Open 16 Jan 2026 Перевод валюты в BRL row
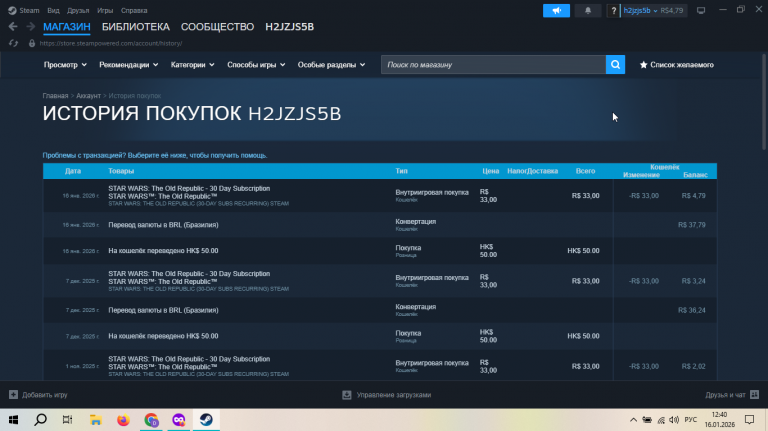Image resolution: width=768 pixels, height=431 pixels. [x=380, y=225]
